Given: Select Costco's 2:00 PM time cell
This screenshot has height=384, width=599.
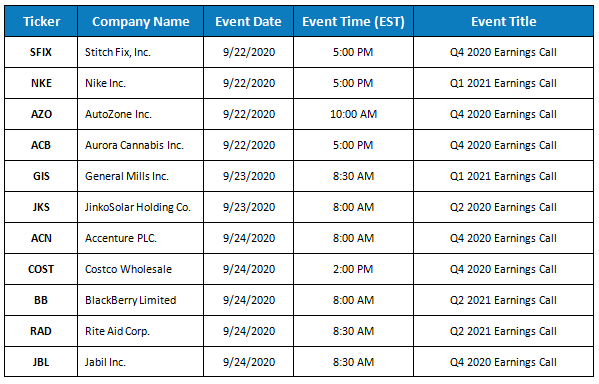Looking at the screenshot, I should [353, 269].
